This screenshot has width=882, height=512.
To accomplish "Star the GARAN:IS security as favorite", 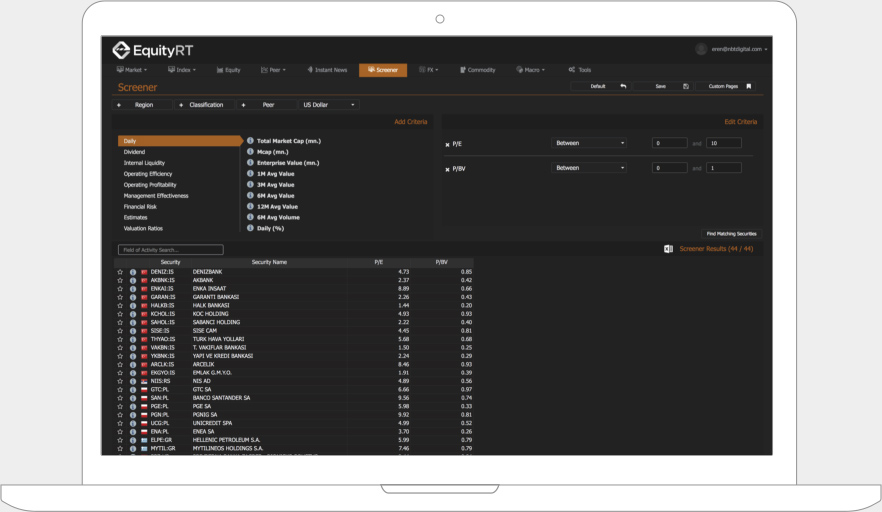I will click(120, 297).
